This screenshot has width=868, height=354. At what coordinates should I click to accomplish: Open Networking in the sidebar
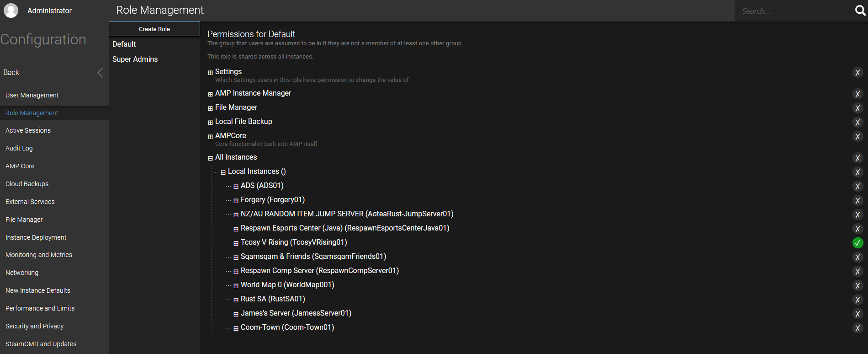click(x=54, y=273)
